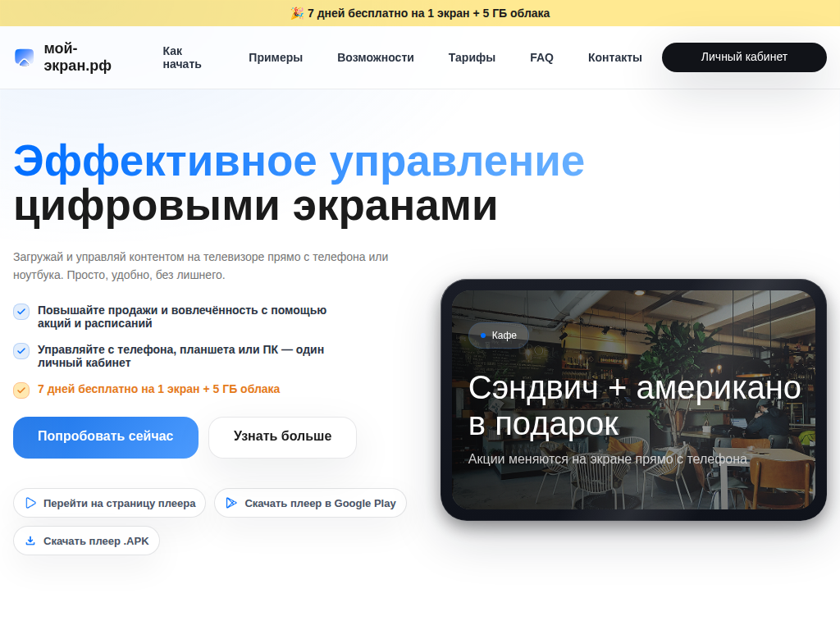Click the мой-экран.рф logo icon

click(22, 56)
